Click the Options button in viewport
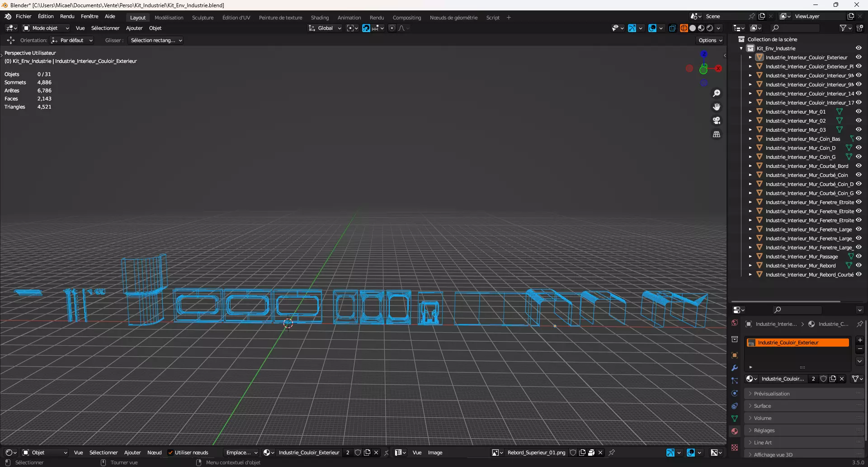Image resolution: width=868 pixels, height=467 pixels. click(710, 40)
